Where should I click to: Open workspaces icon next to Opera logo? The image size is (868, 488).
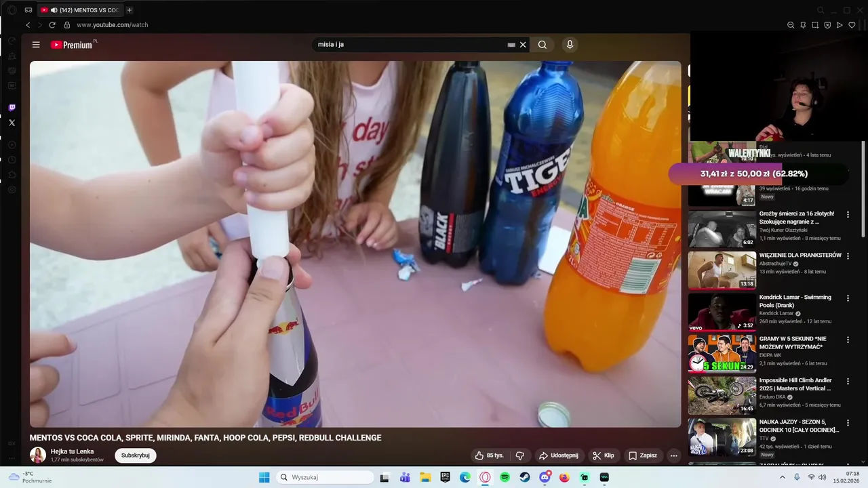point(28,10)
